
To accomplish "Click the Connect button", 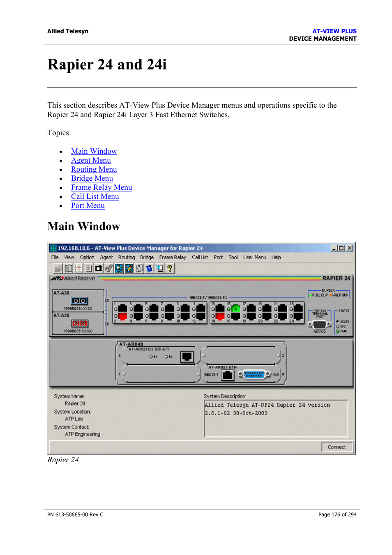I will click(337, 447).
